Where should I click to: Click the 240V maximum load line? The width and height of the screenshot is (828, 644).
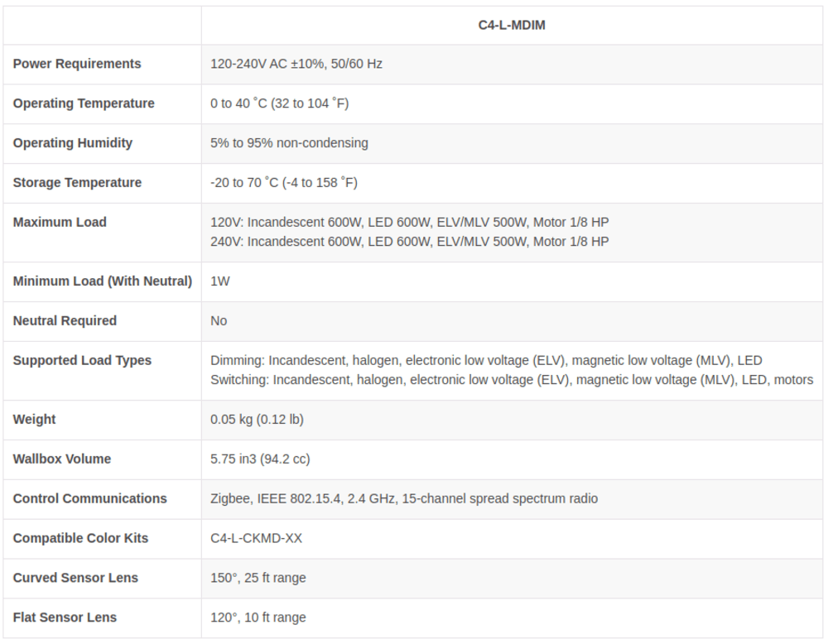[x=410, y=242]
